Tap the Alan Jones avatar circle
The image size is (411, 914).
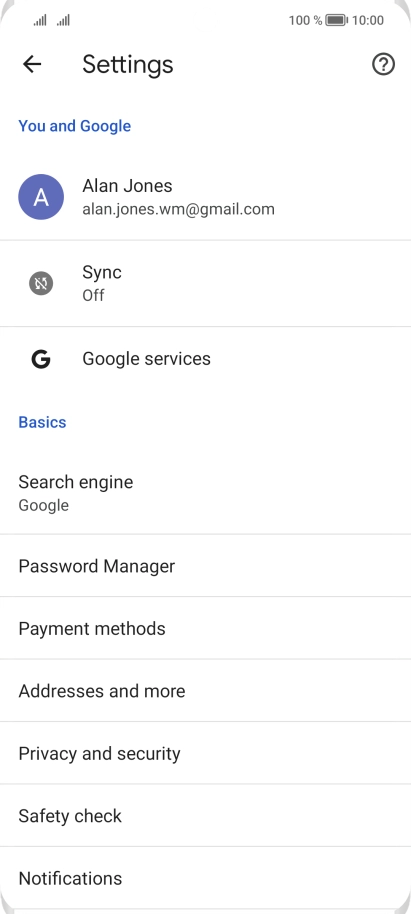click(41, 197)
